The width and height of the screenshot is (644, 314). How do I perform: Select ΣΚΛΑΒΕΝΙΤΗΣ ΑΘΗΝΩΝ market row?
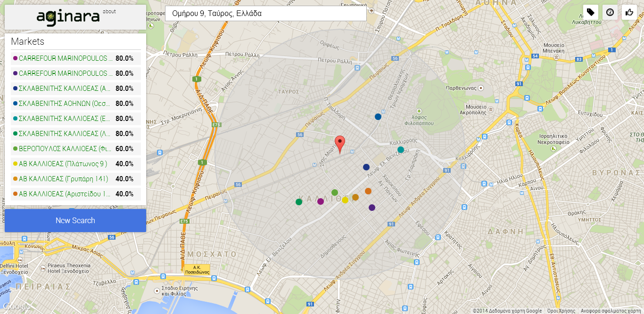pyautogui.click(x=76, y=104)
